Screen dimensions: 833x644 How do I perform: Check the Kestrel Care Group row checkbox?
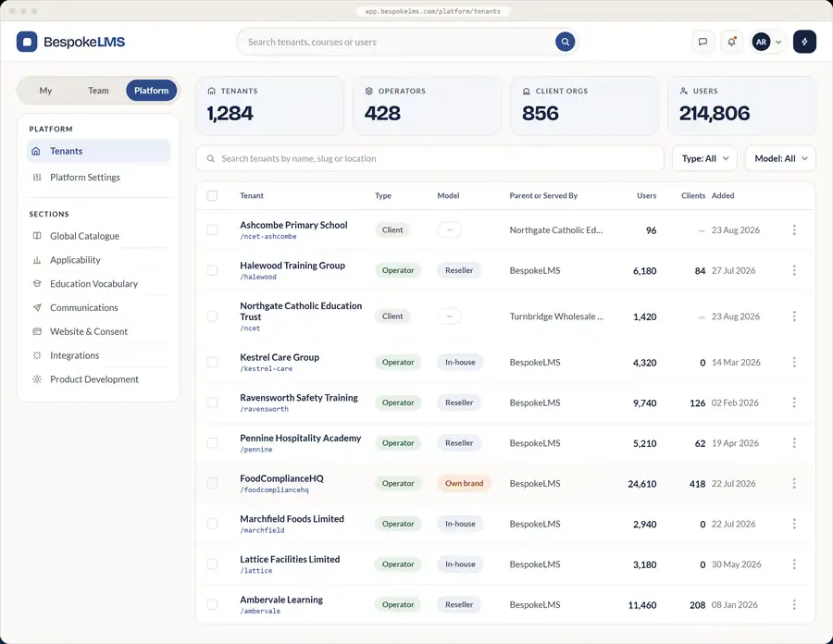click(212, 362)
